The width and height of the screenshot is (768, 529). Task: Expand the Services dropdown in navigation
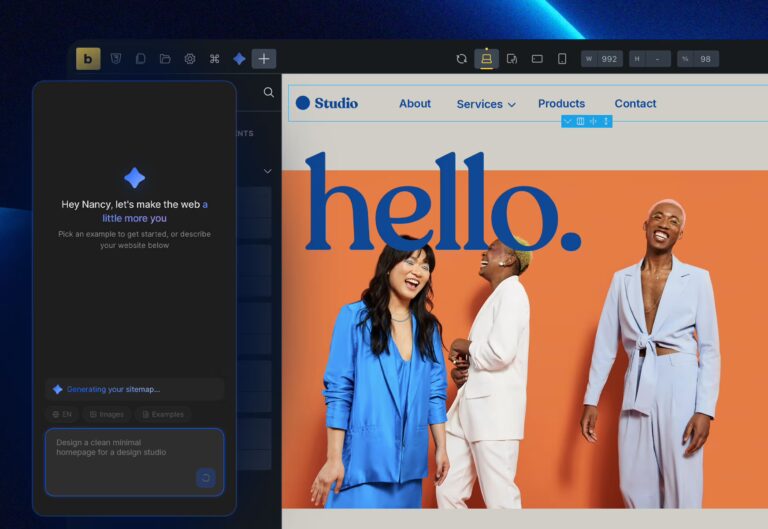(x=486, y=104)
